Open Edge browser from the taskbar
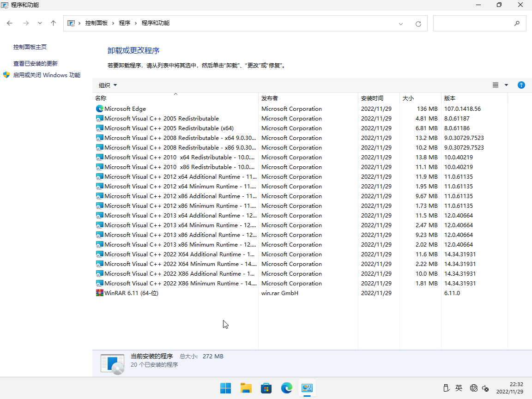Screen dimensions: 532x399 (x=287, y=388)
